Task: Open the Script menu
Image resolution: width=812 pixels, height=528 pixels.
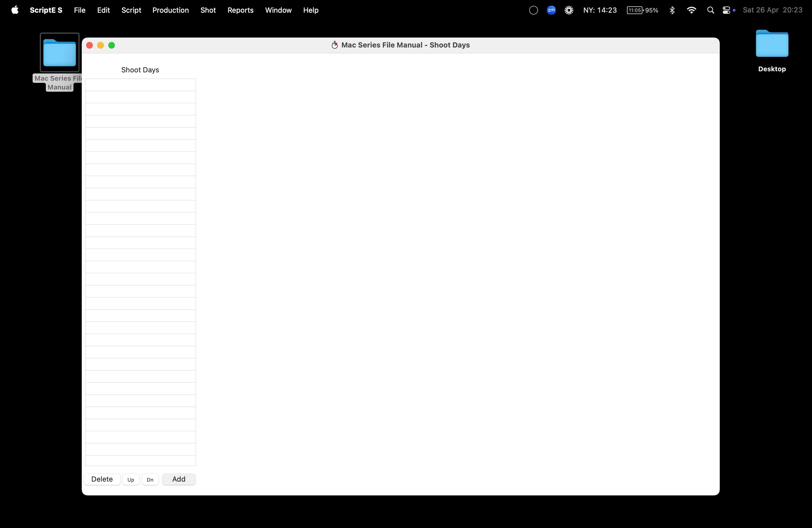Action: pos(131,10)
